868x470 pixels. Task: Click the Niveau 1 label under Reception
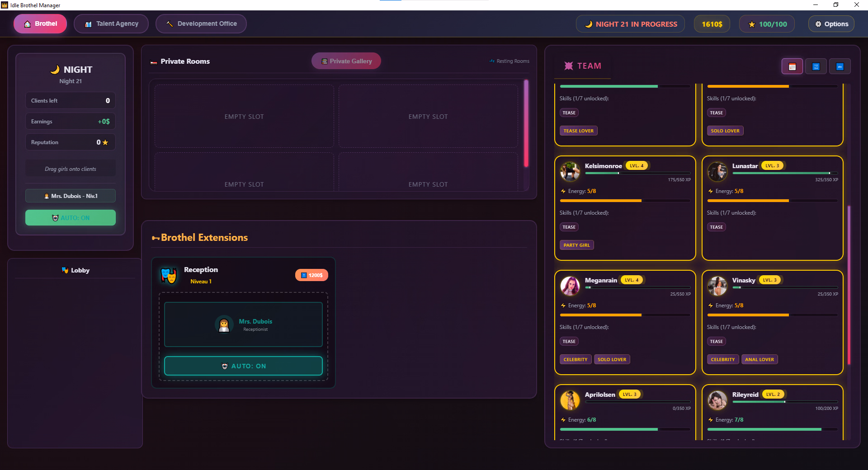pos(201,282)
